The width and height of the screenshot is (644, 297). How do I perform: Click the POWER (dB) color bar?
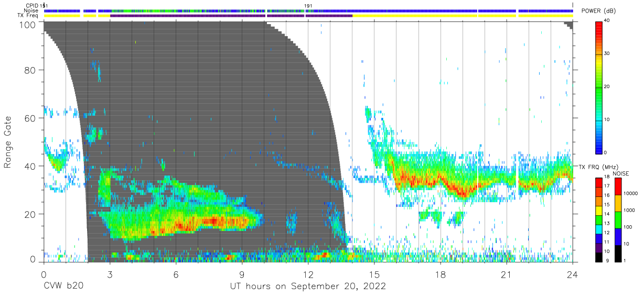point(599,87)
